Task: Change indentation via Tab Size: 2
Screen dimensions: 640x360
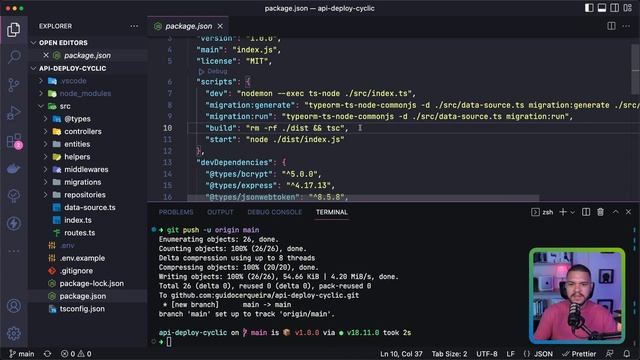Action: tap(449, 354)
